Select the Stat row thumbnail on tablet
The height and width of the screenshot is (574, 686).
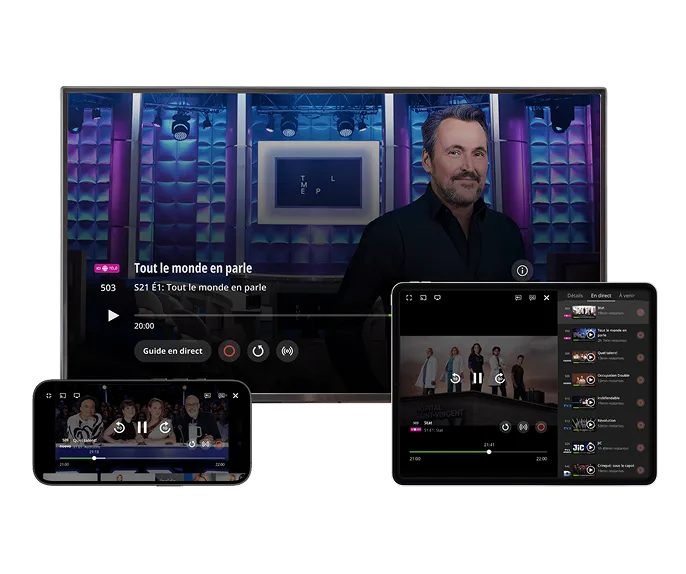pyautogui.click(x=584, y=312)
